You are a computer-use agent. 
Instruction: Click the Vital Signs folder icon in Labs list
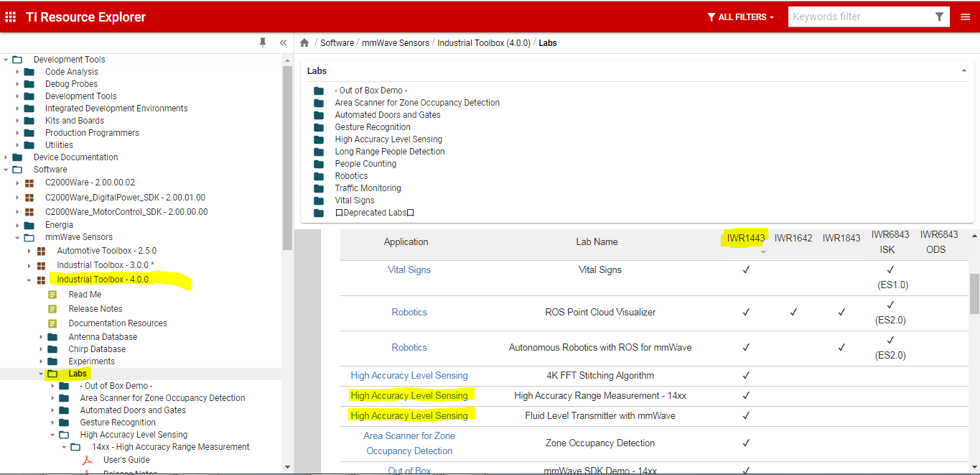pyautogui.click(x=319, y=200)
